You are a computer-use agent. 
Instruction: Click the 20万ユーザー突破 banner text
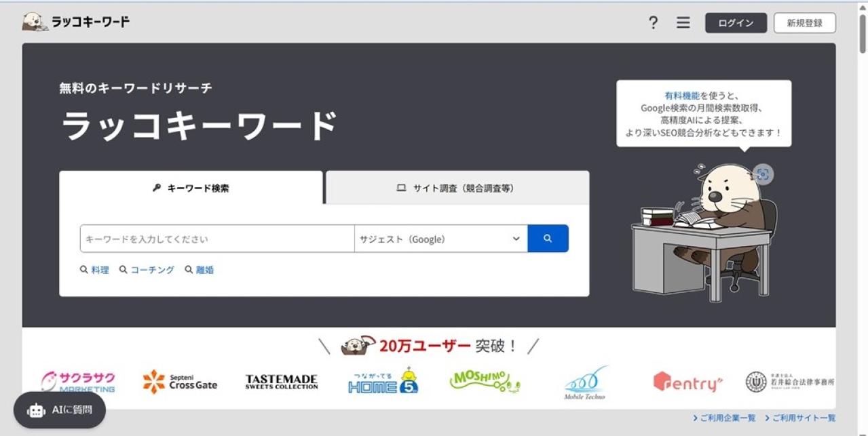tap(448, 346)
